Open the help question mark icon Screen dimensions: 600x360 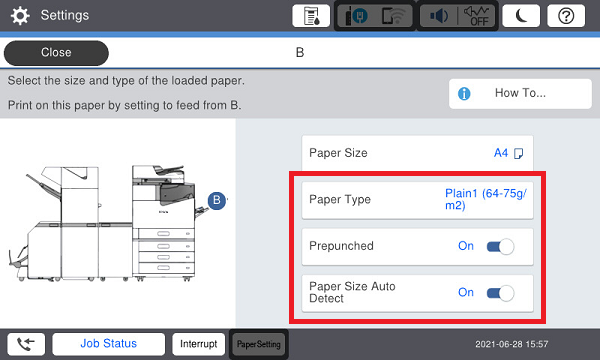566,16
